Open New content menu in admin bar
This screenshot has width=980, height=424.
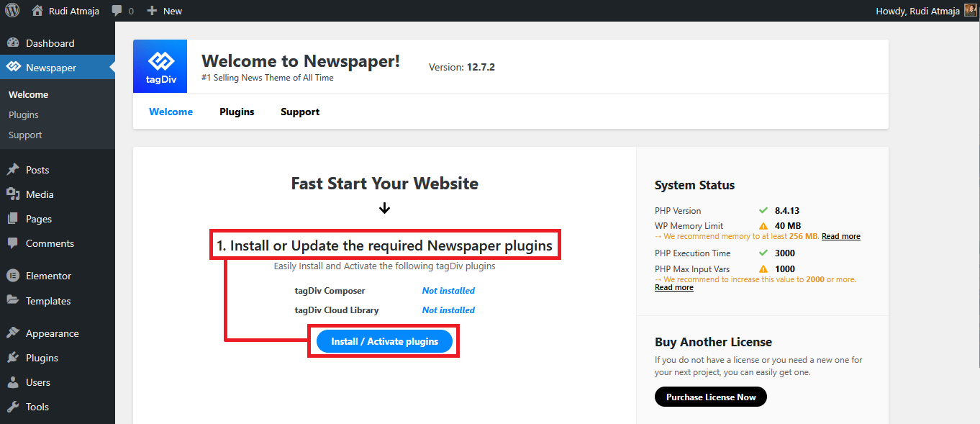[165, 11]
